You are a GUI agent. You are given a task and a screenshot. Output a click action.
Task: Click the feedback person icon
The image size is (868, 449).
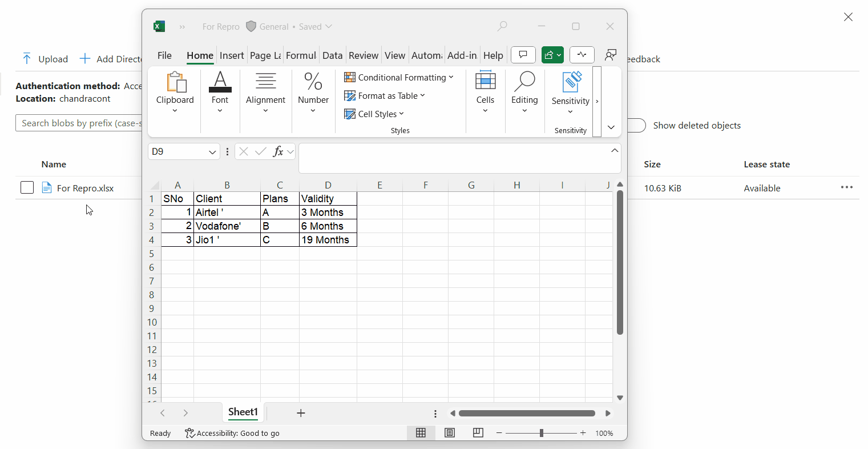(611, 55)
